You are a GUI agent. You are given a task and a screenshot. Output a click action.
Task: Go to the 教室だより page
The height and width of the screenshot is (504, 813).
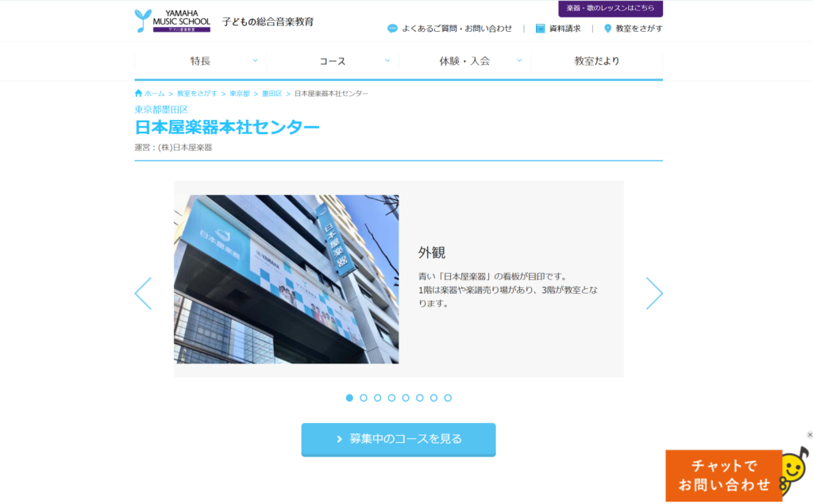[597, 61]
